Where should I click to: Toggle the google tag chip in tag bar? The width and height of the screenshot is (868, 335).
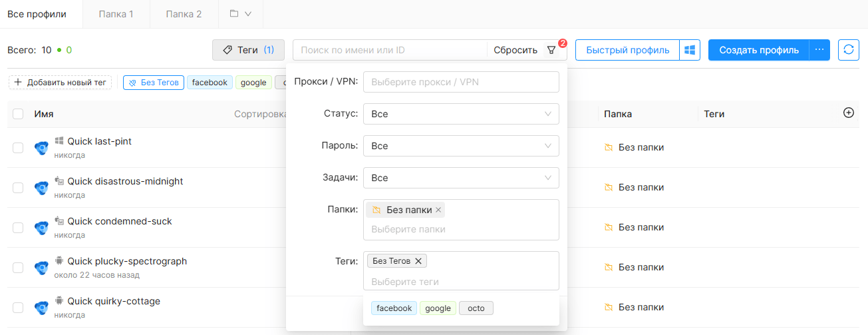(x=253, y=83)
